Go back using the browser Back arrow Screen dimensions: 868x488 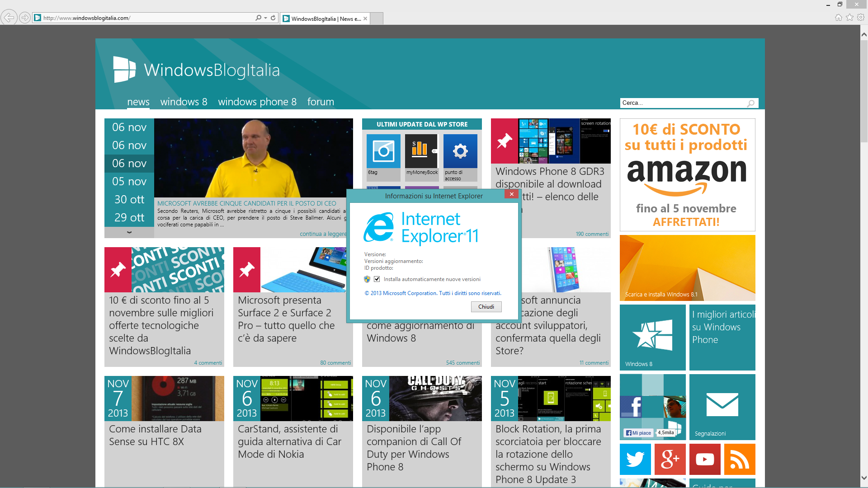click(x=9, y=18)
